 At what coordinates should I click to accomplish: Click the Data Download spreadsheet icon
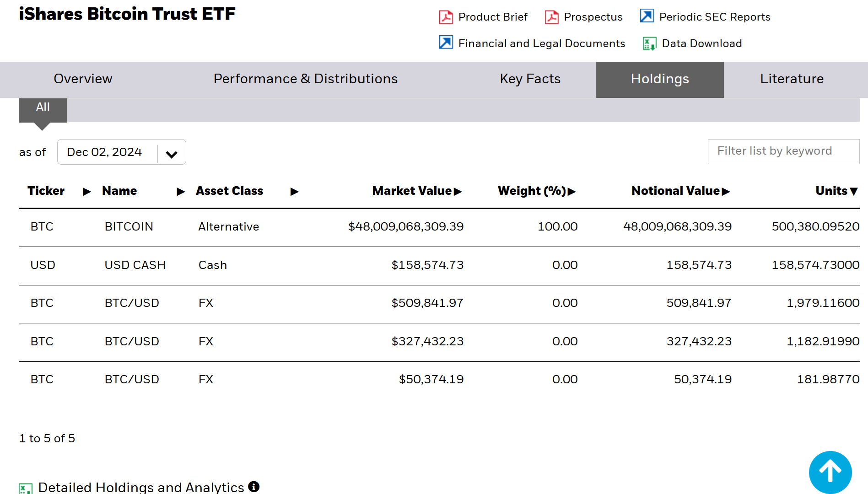(649, 43)
